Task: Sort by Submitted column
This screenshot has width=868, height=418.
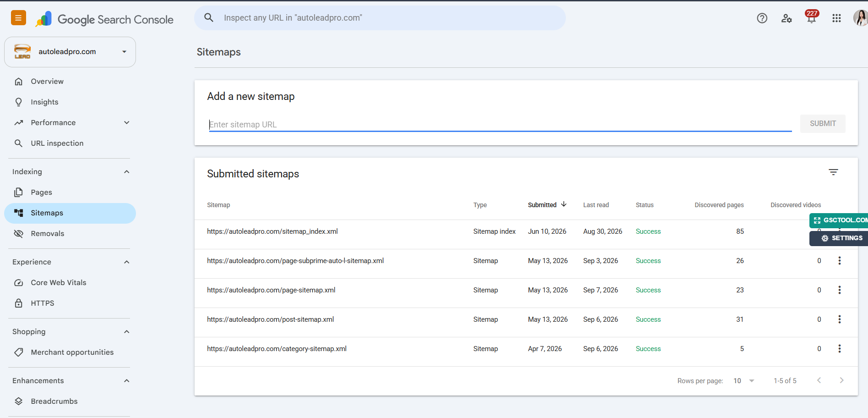Action: tap(542, 205)
